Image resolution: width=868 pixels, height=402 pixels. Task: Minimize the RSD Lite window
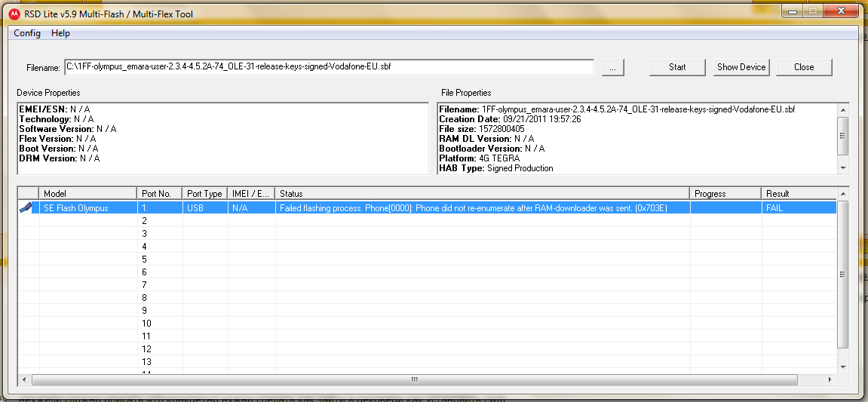tap(792, 11)
